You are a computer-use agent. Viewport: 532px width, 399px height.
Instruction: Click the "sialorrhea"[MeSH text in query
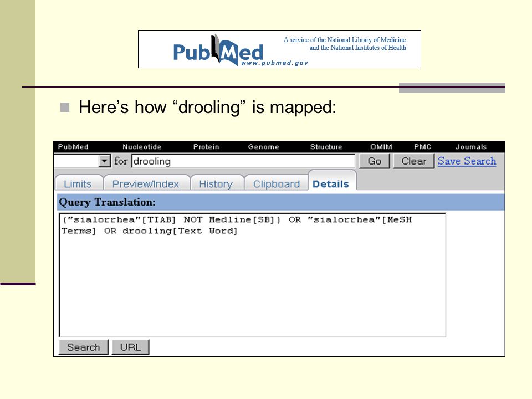359,220
